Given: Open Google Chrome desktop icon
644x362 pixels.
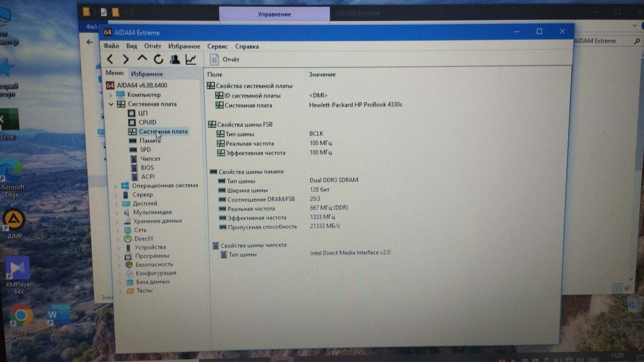Looking at the screenshot, I should pos(22,323).
